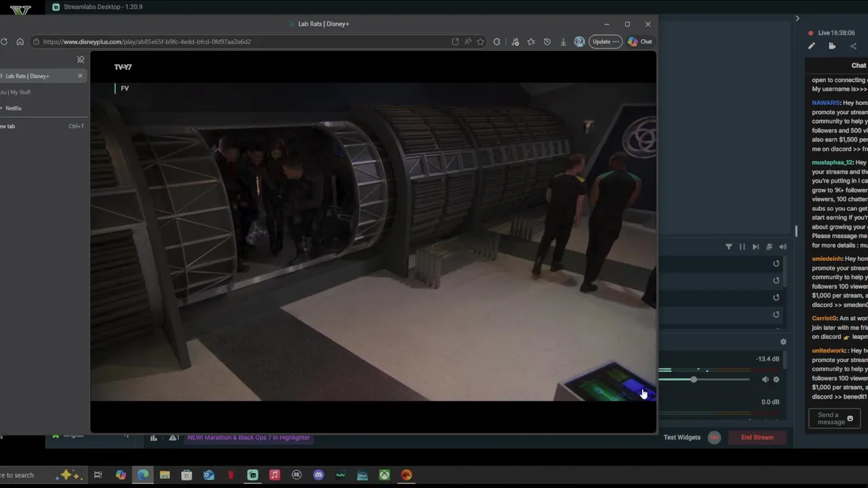The width and height of the screenshot is (868, 488).
Task: Click the mustaphaa_12 username in chat
Action: click(x=831, y=163)
